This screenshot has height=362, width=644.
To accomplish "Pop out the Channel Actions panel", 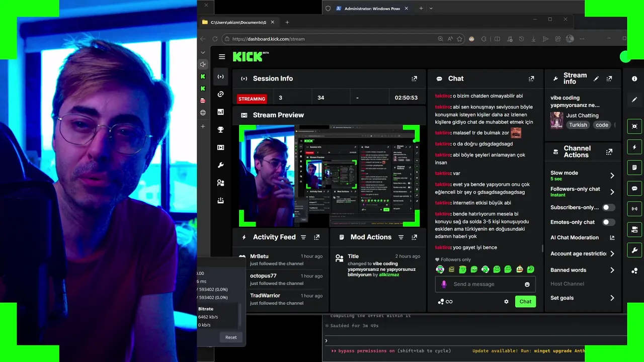I will coord(609,151).
